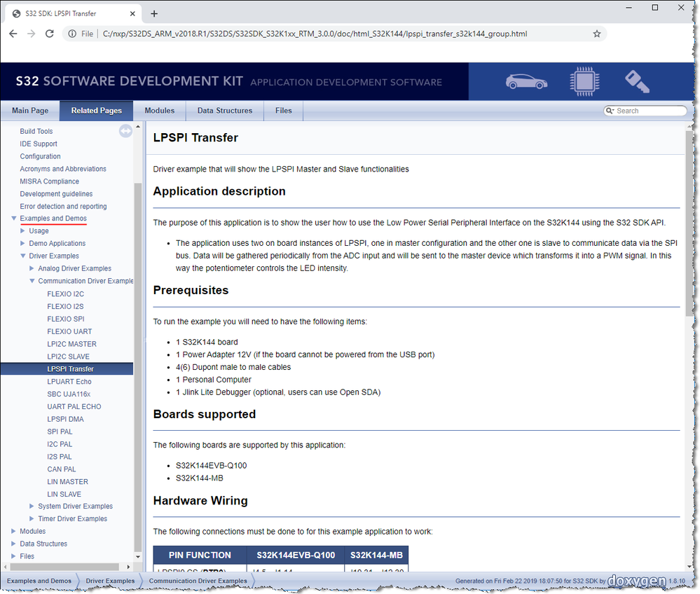Click the browser Back arrow
This screenshot has width=700, height=594.
tap(13, 34)
